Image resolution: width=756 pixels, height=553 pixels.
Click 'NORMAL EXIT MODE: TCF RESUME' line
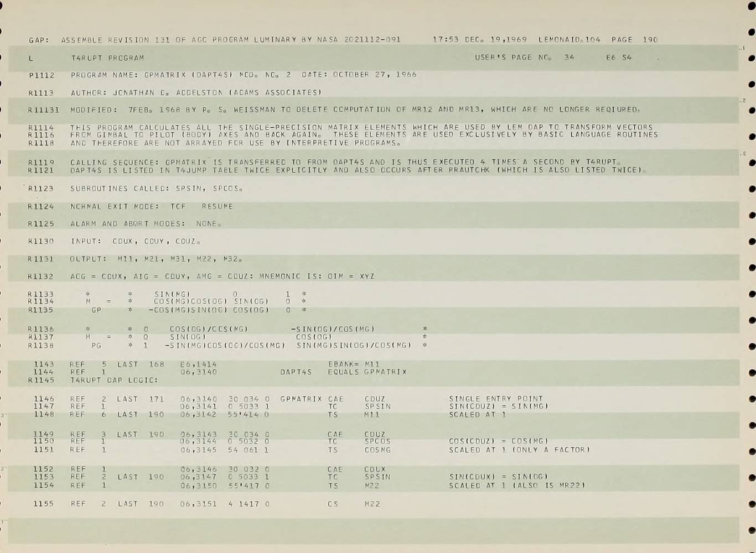tap(152, 206)
